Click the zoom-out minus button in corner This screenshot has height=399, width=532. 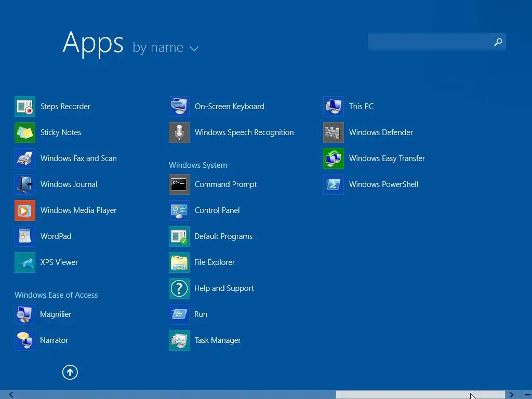point(527,395)
